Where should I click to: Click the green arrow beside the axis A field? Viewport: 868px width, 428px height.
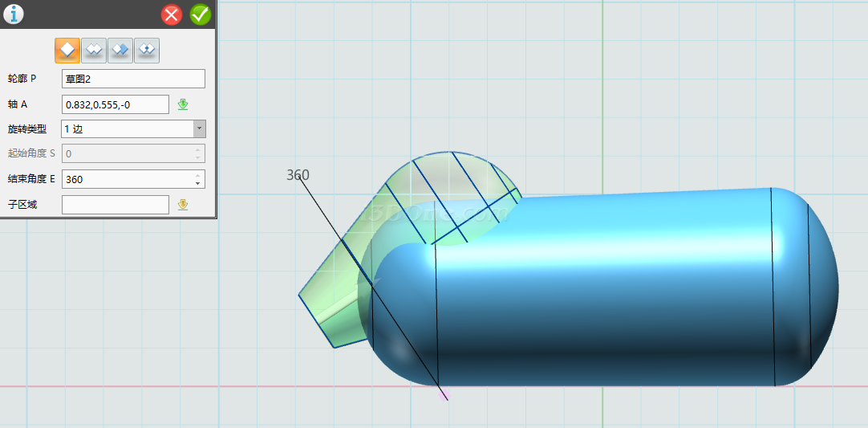click(x=183, y=104)
